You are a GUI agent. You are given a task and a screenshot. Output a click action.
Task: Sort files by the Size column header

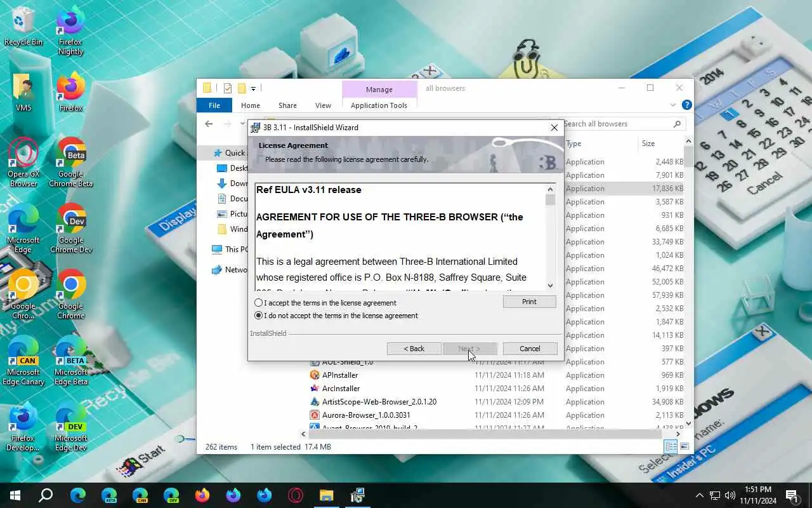648,144
